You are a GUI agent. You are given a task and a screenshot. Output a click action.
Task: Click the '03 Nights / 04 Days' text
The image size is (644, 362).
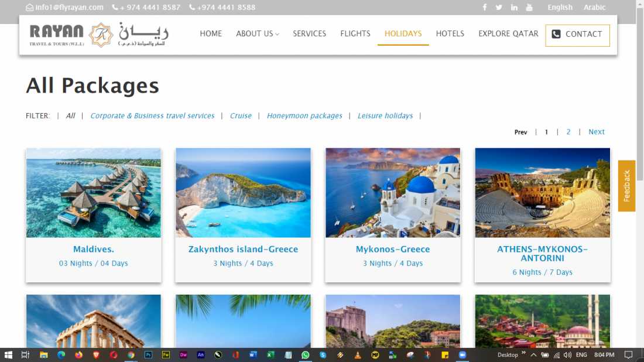point(94,263)
